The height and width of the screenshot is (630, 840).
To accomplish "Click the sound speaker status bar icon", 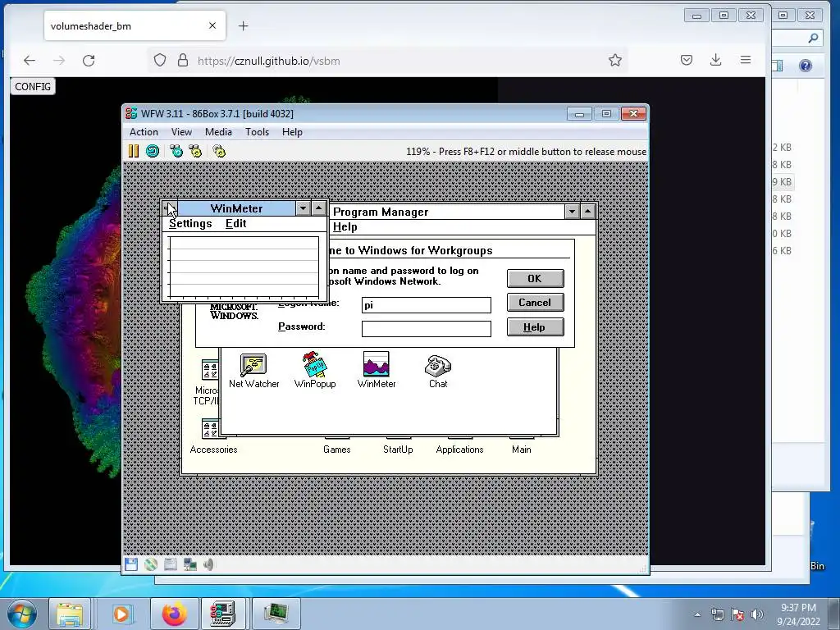I will (x=208, y=564).
